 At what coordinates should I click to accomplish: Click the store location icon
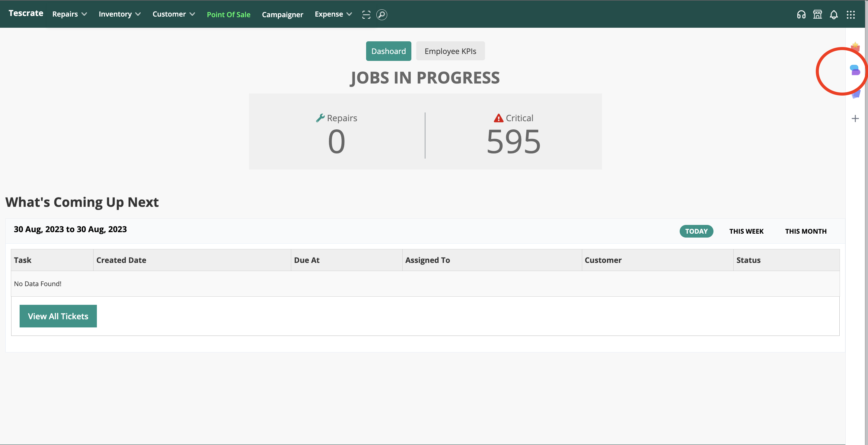[818, 14]
